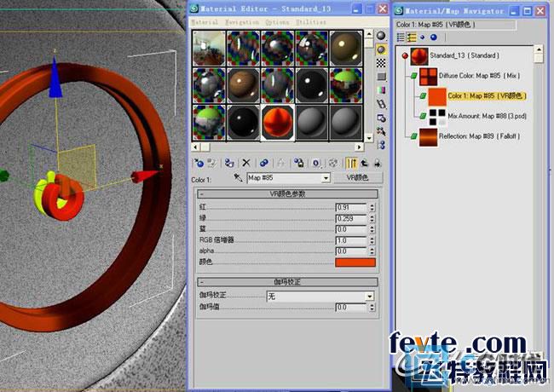Viewport: 554px width, 392px height.
Task: Click the Material Effects Channel icon
Action: coord(316,163)
